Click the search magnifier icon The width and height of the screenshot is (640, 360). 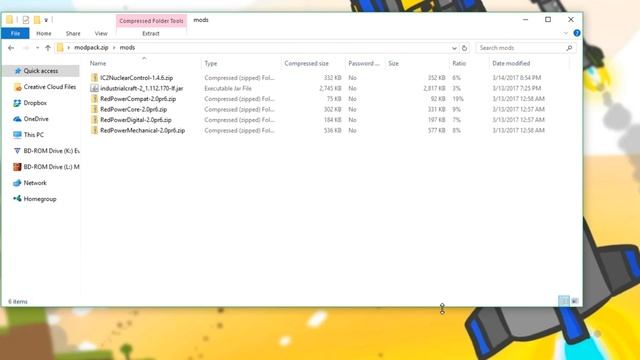tap(569, 48)
